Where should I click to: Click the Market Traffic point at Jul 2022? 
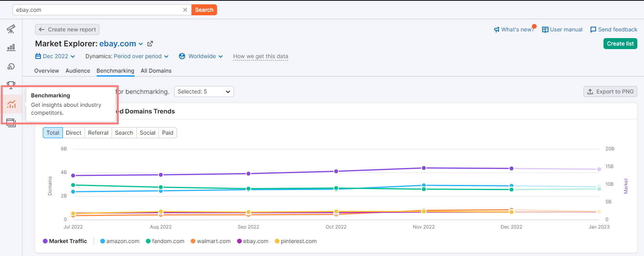tap(73, 176)
